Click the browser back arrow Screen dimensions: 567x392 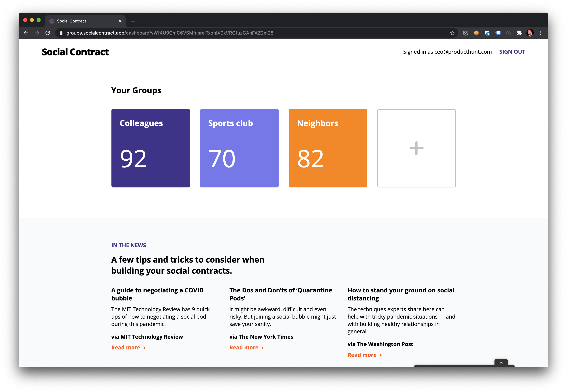[x=26, y=33]
